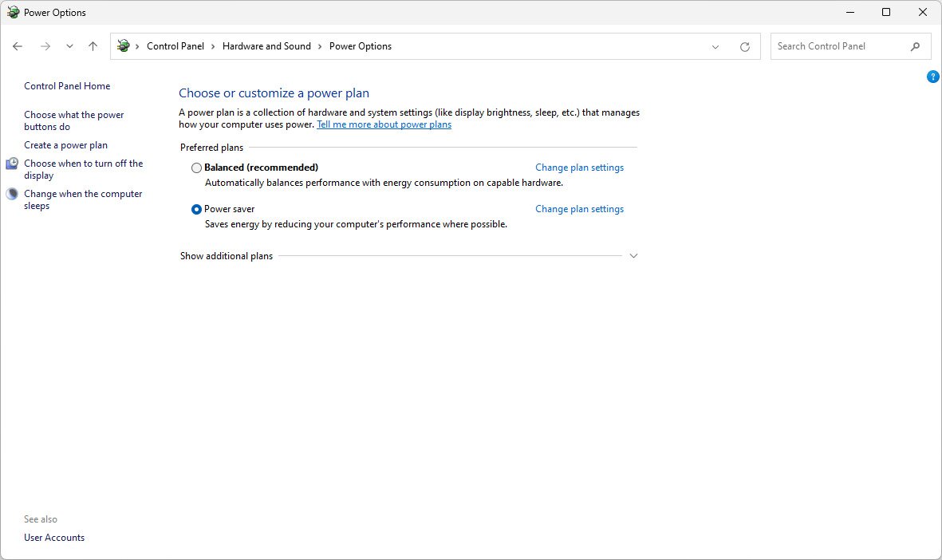
Task: Click the blue Help question mark icon
Action: pos(933,77)
